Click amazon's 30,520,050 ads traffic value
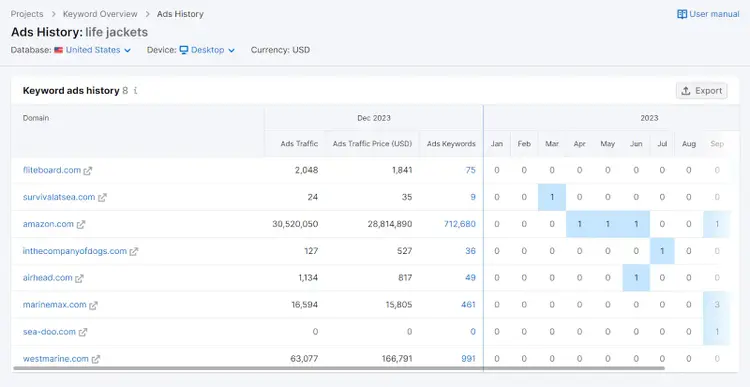 click(295, 224)
